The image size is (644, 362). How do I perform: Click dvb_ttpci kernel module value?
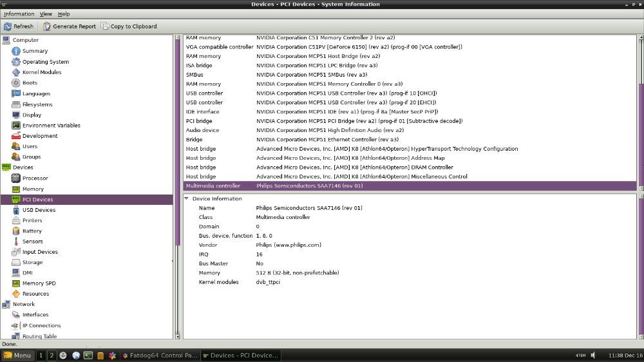tap(268, 282)
